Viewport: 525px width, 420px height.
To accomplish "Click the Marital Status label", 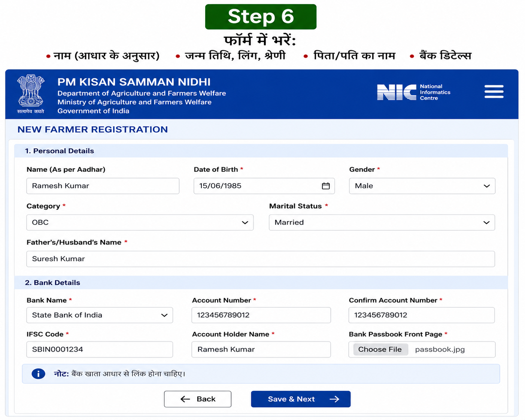I will coord(295,206).
